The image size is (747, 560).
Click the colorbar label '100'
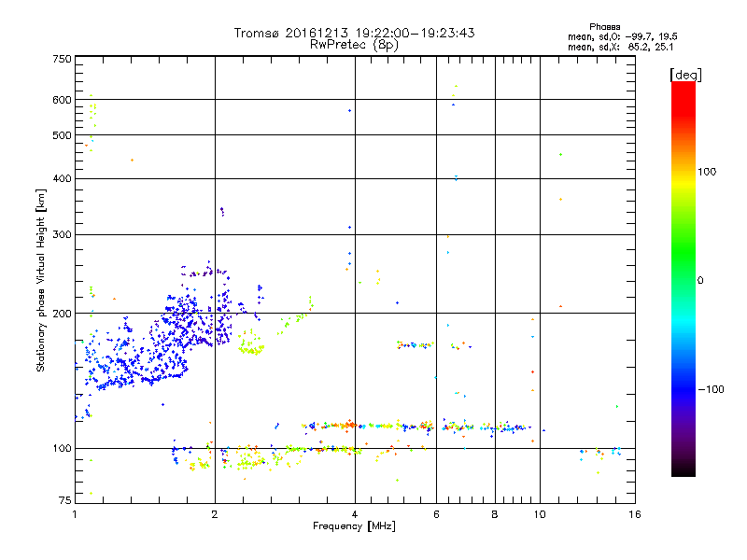[x=707, y=172]
